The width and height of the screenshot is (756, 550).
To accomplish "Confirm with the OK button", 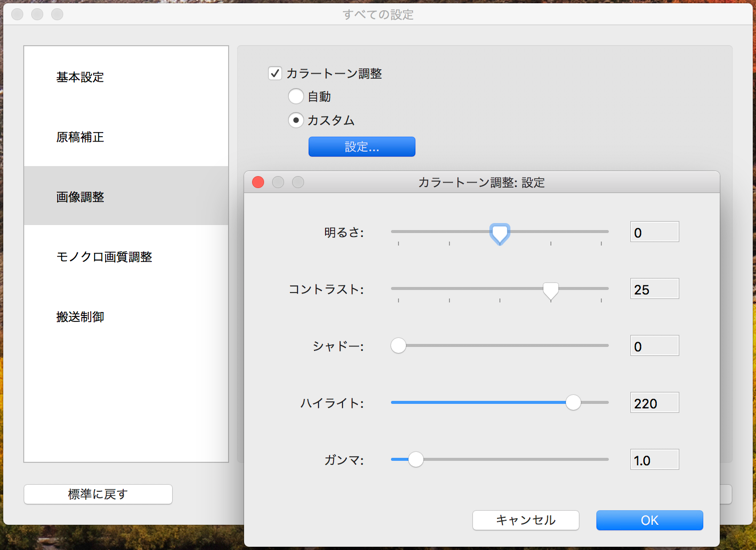I will (649, 520).
